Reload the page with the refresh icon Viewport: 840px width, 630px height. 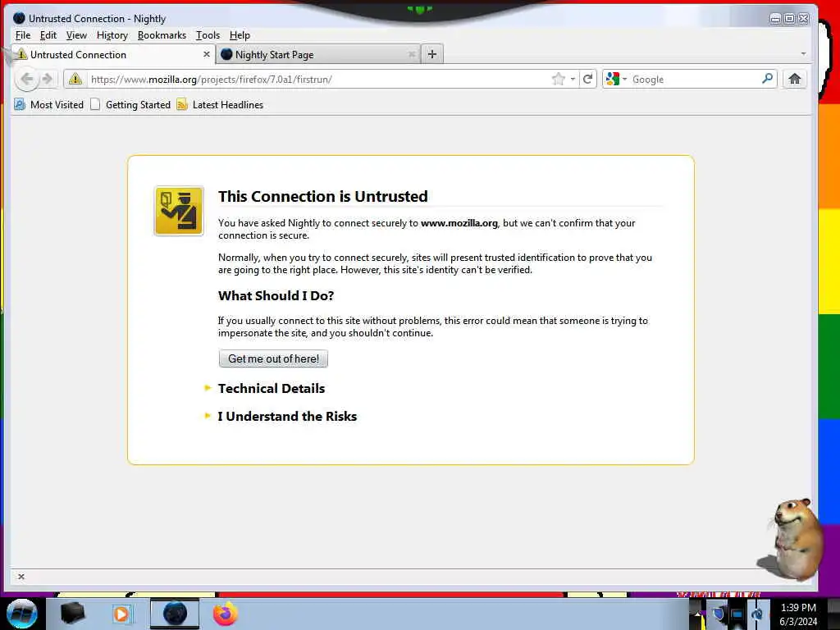tap(587, 80)
